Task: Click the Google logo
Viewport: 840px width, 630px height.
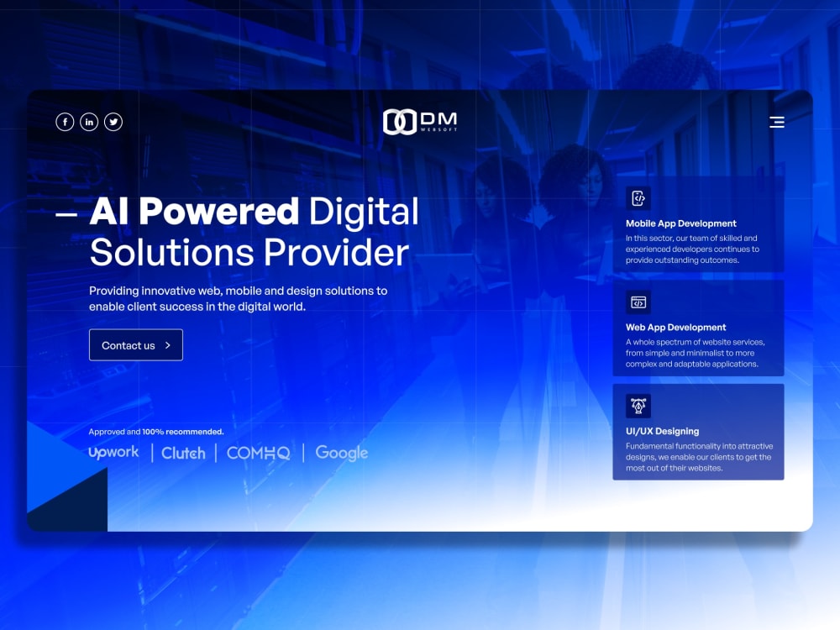Action: point(342,454)
